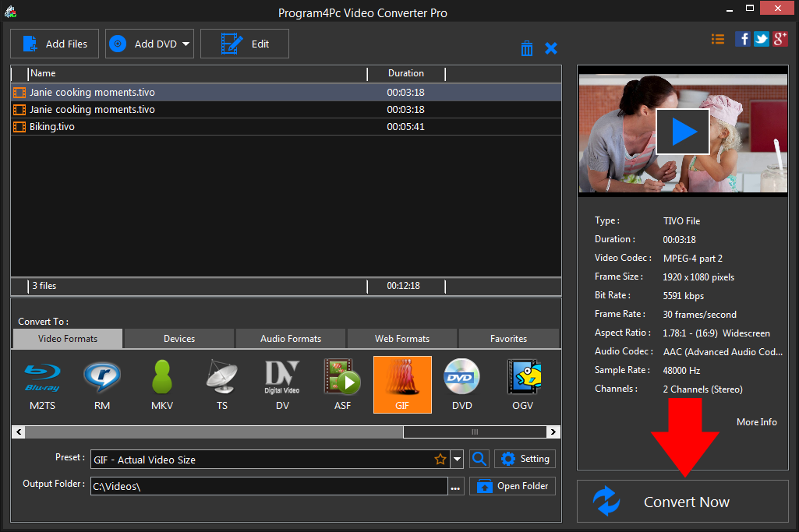Start conversion with Convert Now
This screenshot has height=532, width=799.
[x=683, y=502]
